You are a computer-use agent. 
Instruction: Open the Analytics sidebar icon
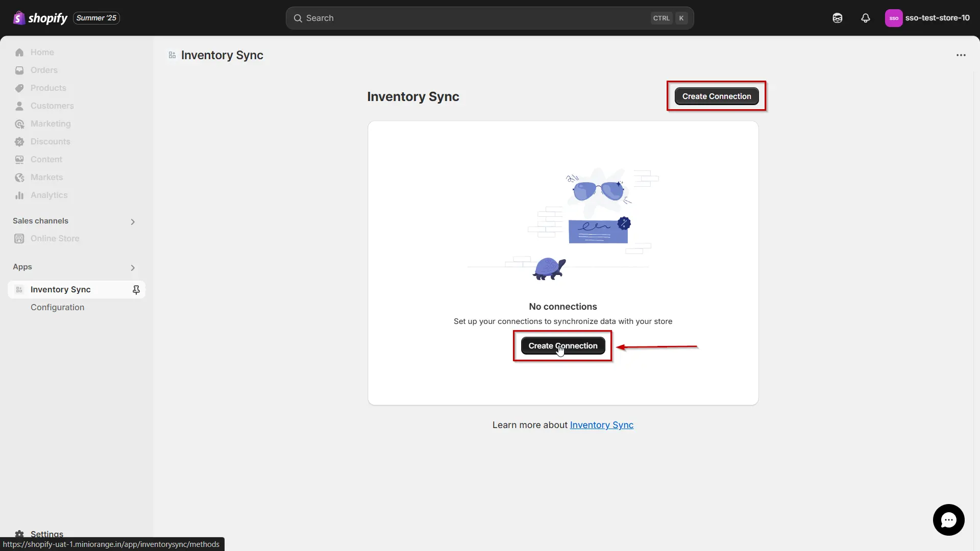[x=19, y=195]
